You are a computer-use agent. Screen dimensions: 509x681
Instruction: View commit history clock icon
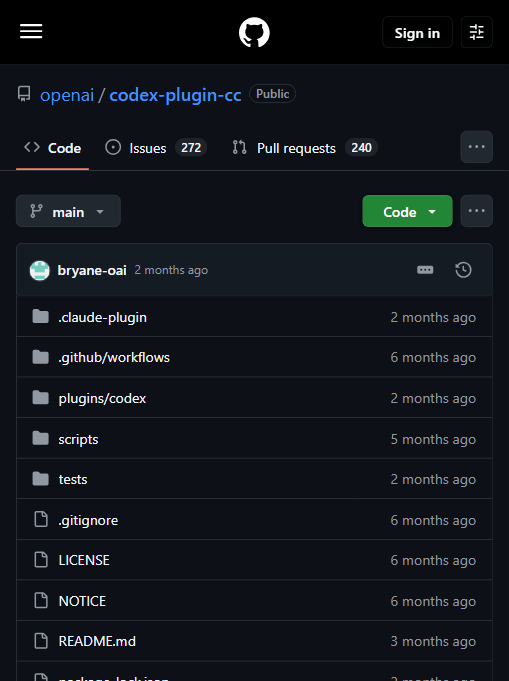463,270
